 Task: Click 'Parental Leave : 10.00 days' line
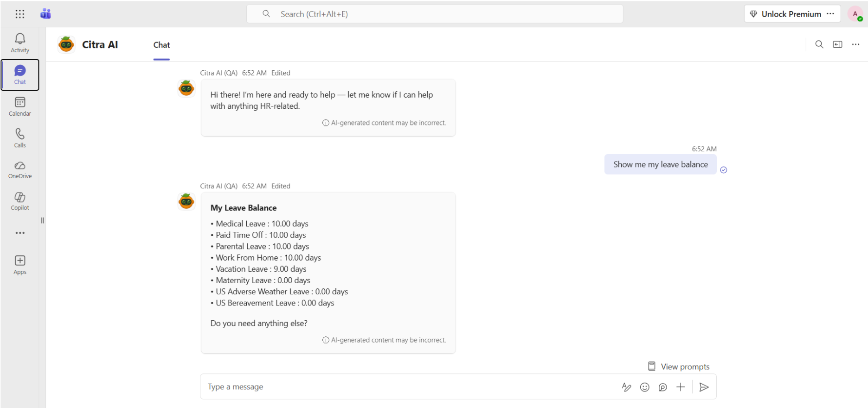[x=262, y=246]
